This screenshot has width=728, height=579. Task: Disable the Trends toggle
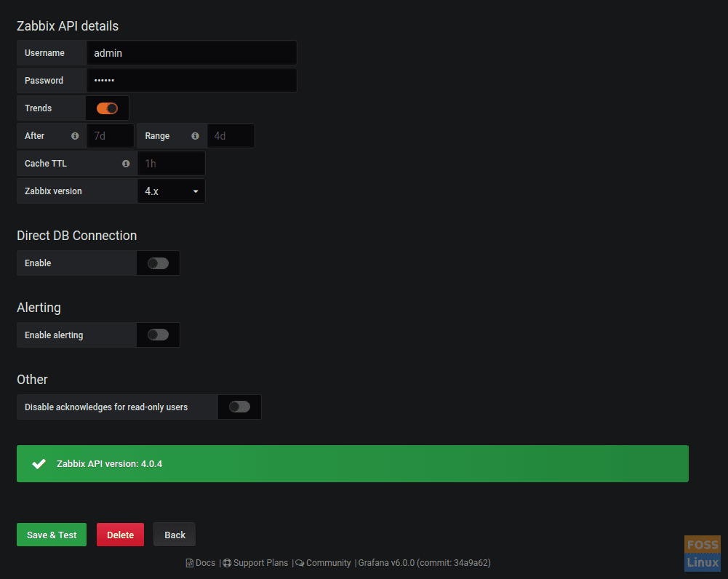[x=107, y=108]
